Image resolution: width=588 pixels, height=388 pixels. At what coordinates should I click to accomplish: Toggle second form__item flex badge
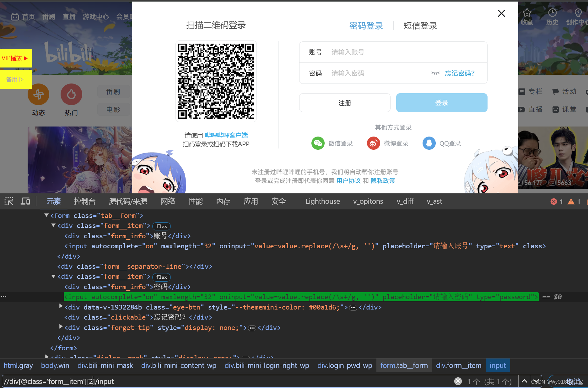161,277
